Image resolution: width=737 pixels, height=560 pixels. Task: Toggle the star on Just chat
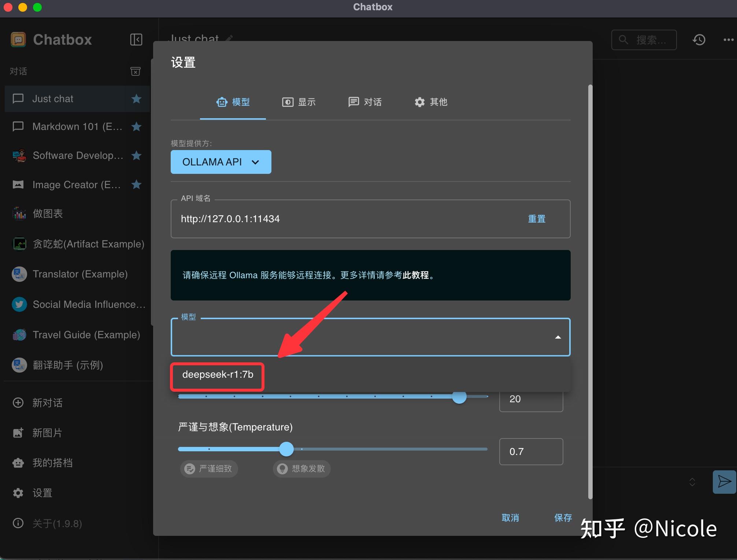click(x=136, y=99)
